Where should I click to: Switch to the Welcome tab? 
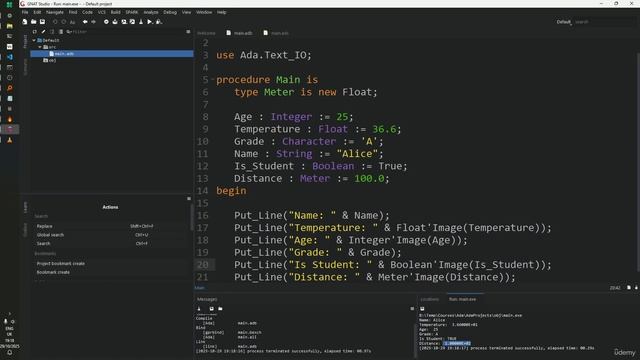tap(206, 33)
